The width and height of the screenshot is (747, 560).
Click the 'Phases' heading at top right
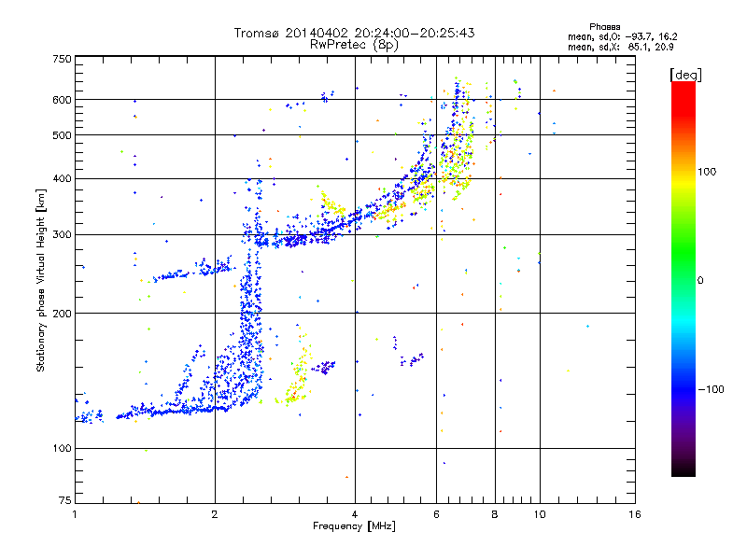[x=604, y=27]
